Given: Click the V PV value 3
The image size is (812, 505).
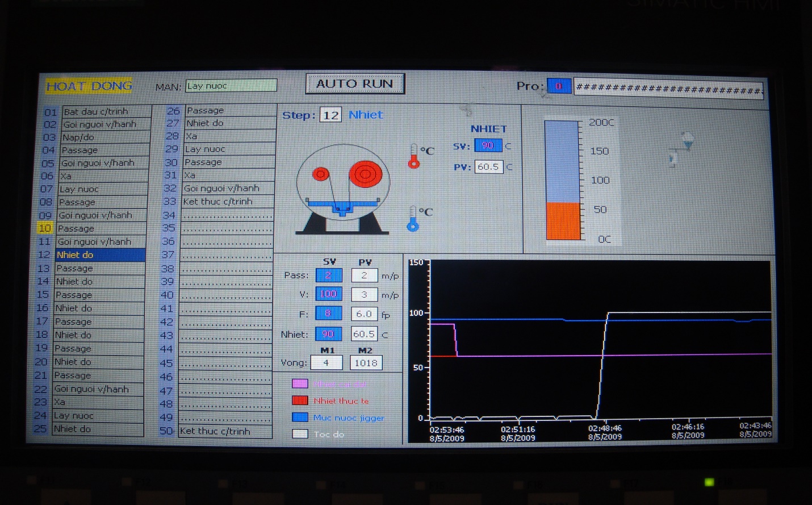Looking at the screenshot, I should 365,295.
